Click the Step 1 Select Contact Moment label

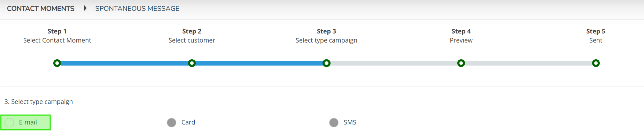(57, 36)
